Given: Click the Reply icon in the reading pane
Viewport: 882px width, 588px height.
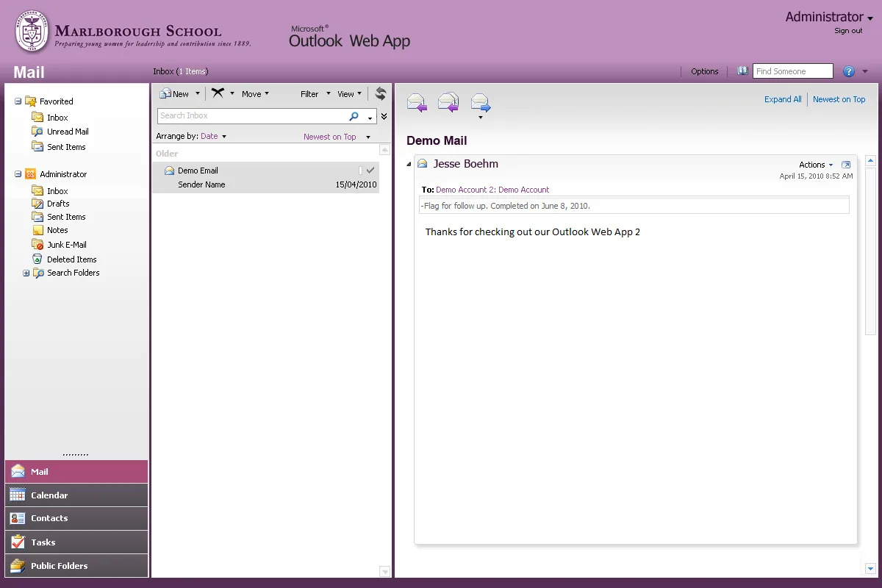Looking at the screenshot, I should click(417, 102).
